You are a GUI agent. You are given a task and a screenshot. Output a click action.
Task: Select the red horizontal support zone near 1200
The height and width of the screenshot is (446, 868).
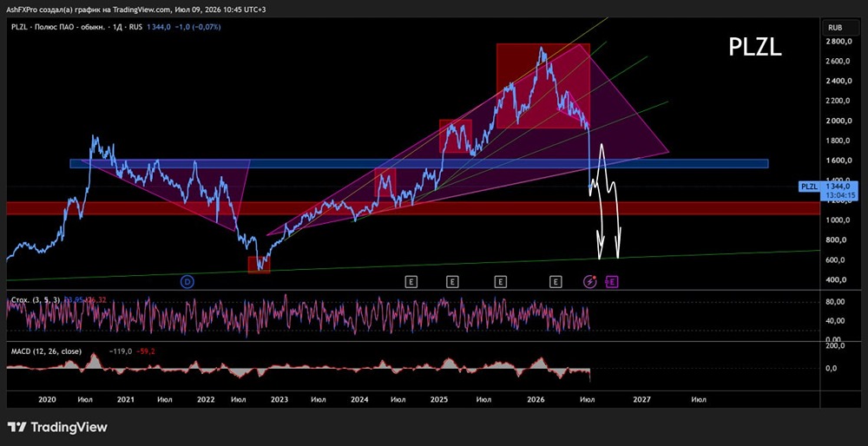coord(413,208)
